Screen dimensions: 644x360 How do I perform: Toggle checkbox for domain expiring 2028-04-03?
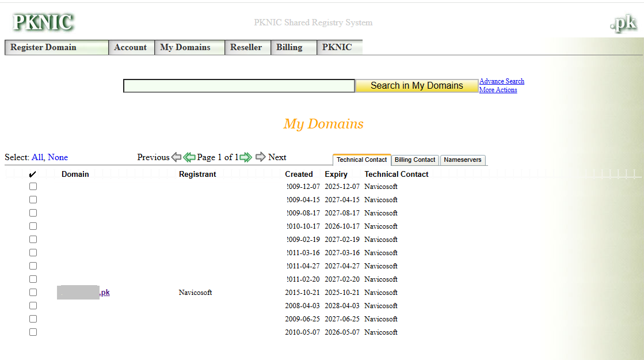click(x=33, y=306)
